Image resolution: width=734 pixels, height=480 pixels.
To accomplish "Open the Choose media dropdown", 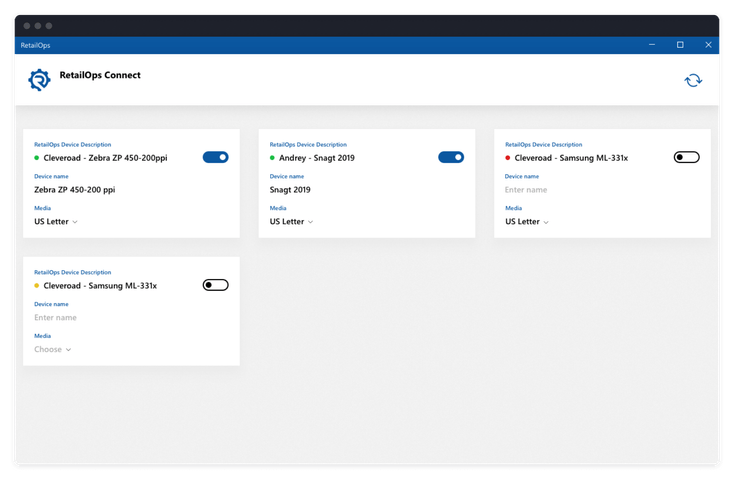I will pyautogui.click(x=52, y=349).
